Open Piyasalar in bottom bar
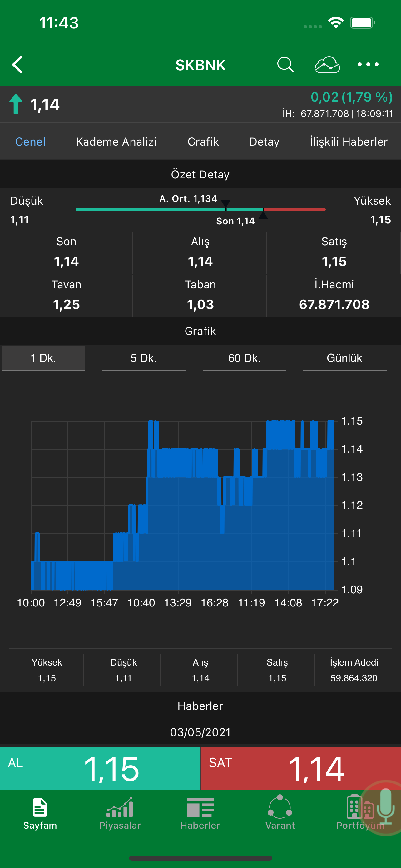The image size is (401, 868). coord(120,814)
